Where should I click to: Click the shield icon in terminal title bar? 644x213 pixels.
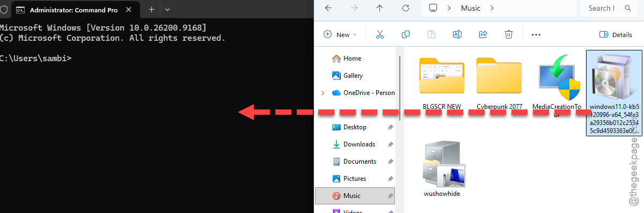pos(3,10)
